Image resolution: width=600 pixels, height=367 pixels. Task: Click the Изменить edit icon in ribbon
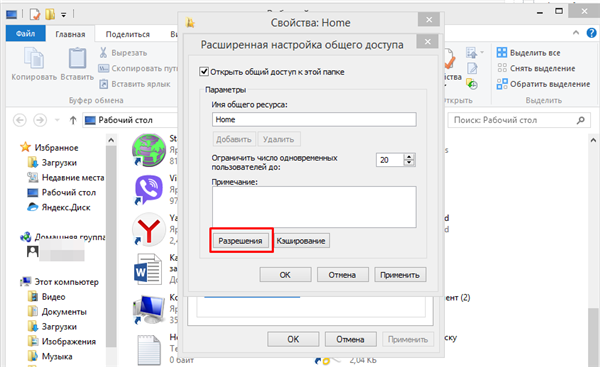click(x=472, y=69)
